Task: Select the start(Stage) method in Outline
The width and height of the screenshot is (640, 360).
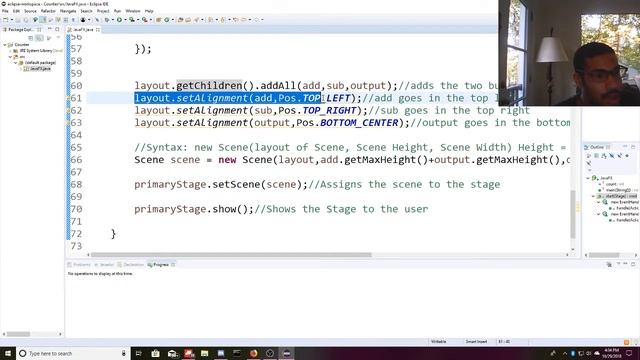Action: (619, 196)
